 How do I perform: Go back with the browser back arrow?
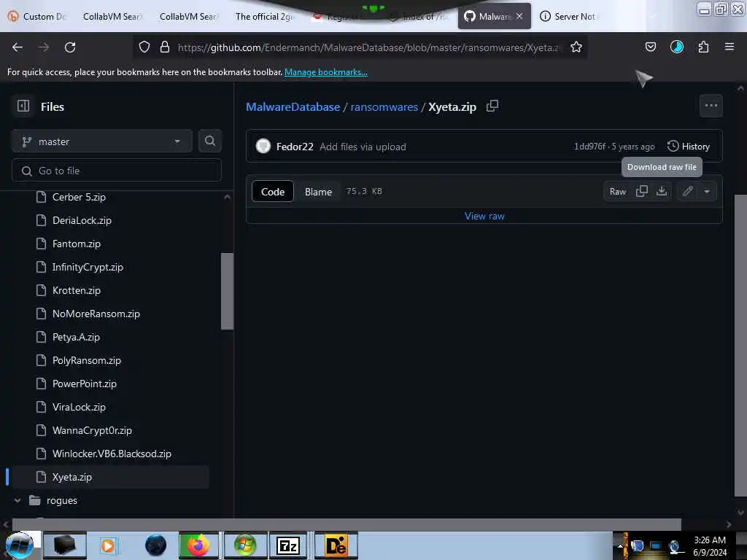(18, 47)
